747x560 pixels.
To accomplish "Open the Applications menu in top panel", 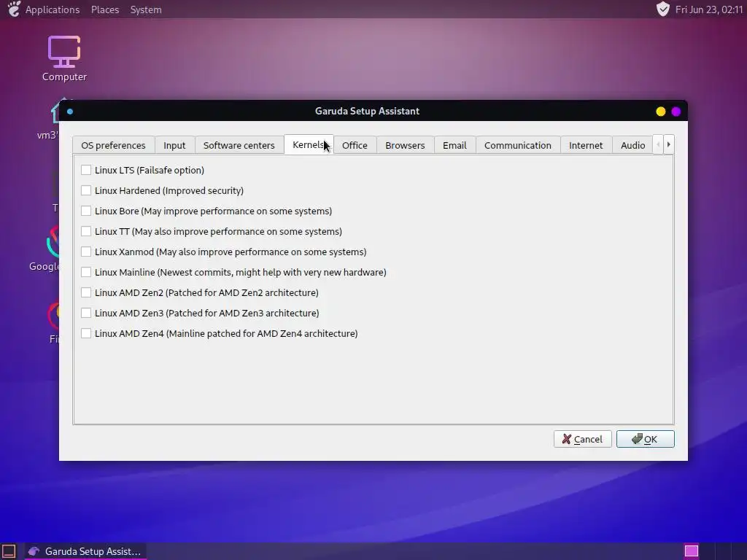I will coord(53,9).
